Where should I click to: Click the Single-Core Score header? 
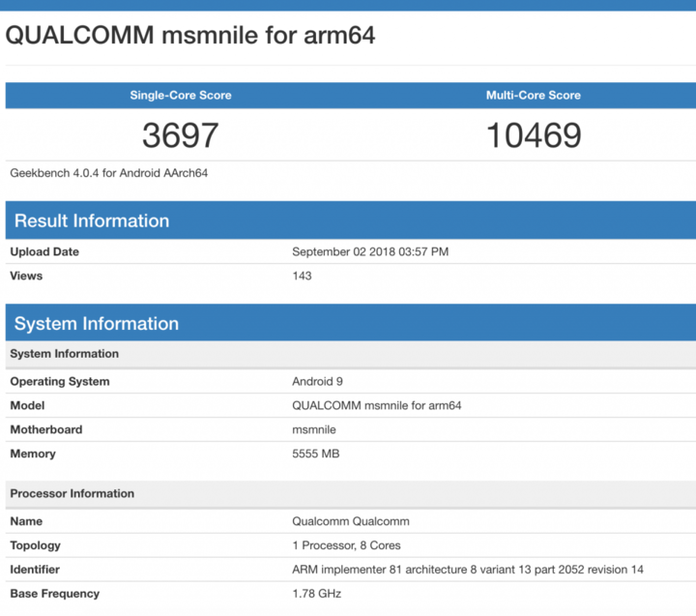[181, 95]
